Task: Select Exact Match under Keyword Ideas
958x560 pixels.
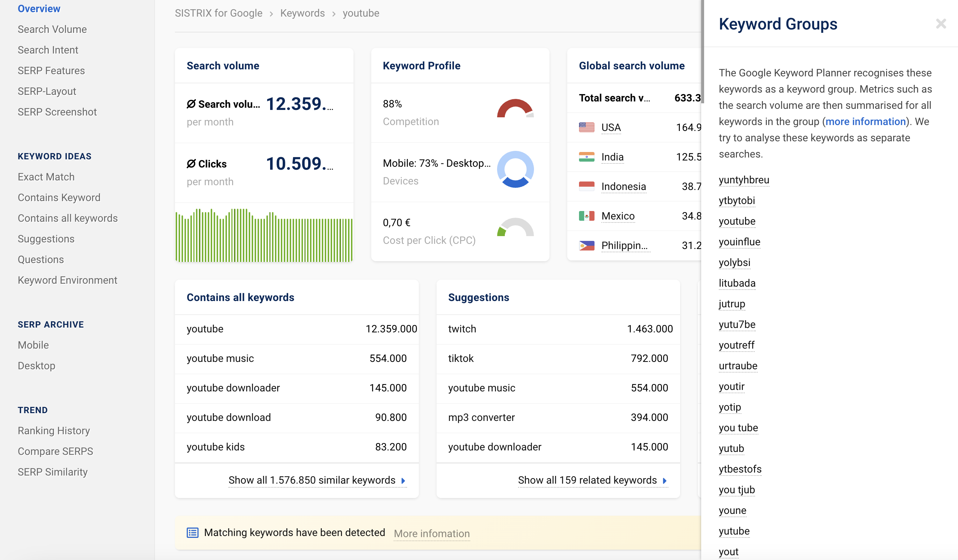Action: coord(46,177)
